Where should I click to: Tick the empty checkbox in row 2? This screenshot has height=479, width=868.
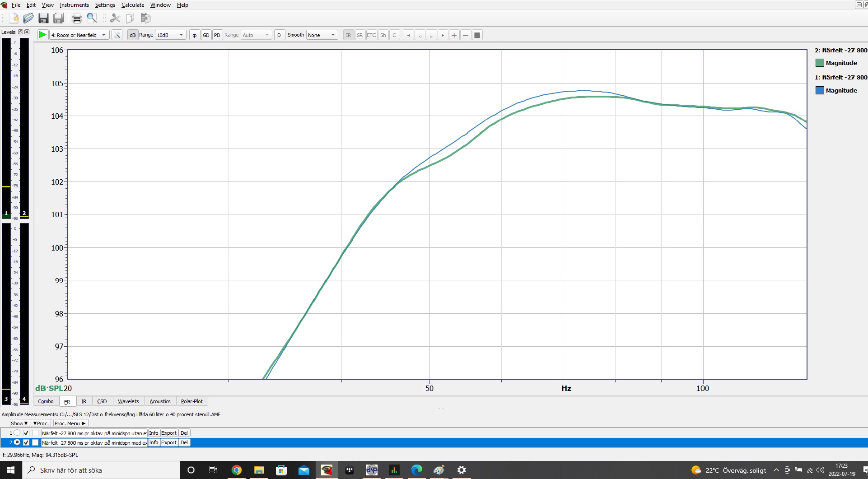[35, 442]
